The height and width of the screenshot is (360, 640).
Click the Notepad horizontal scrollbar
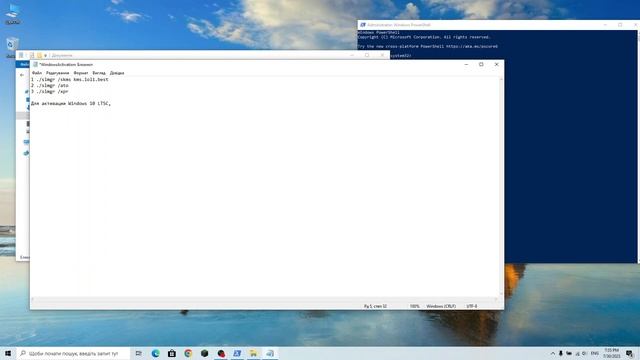click(264, 300)
